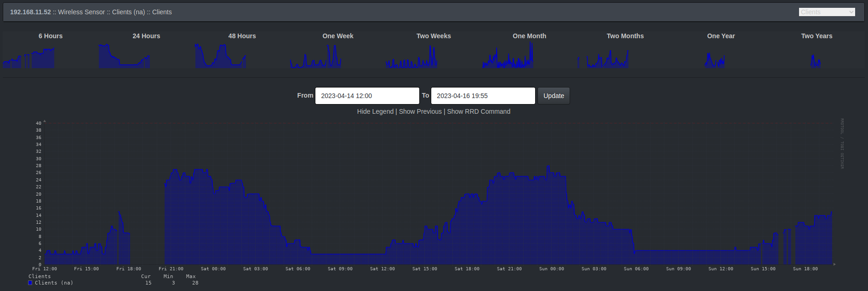Viewport: 868px width, 291px height.
Task: Select the 48 Hours mini graph
Action: (x=221, y=57)
